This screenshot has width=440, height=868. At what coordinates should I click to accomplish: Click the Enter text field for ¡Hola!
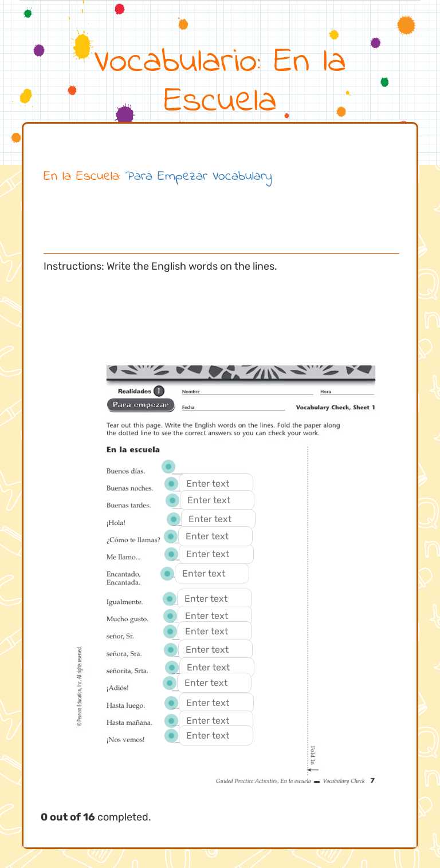click(219, 519)
